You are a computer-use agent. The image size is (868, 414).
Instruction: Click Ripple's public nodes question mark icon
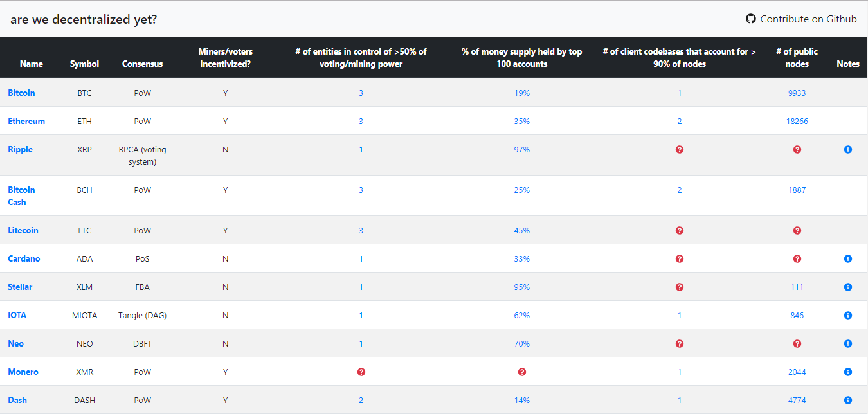click(x=797, y=149)
